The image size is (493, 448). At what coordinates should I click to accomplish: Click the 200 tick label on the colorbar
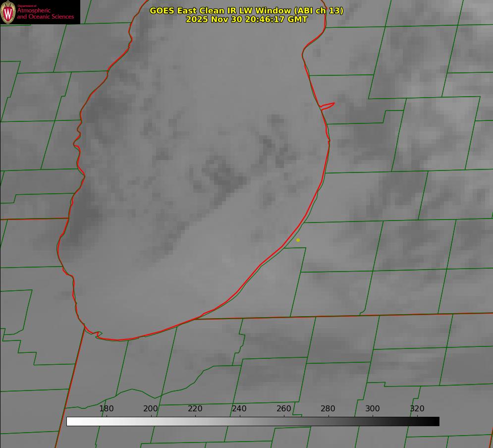click(x=151, y=408)
